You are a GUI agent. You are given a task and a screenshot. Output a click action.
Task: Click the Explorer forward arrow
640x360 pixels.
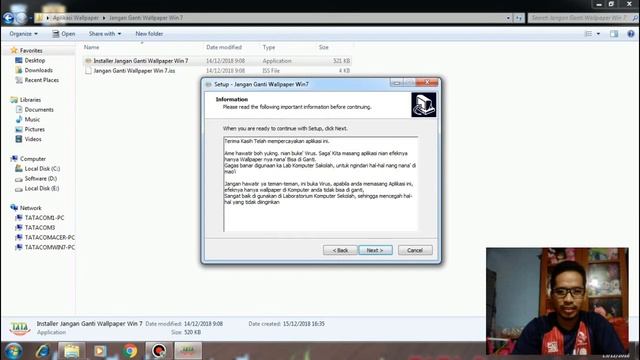(x=21, y=18)
